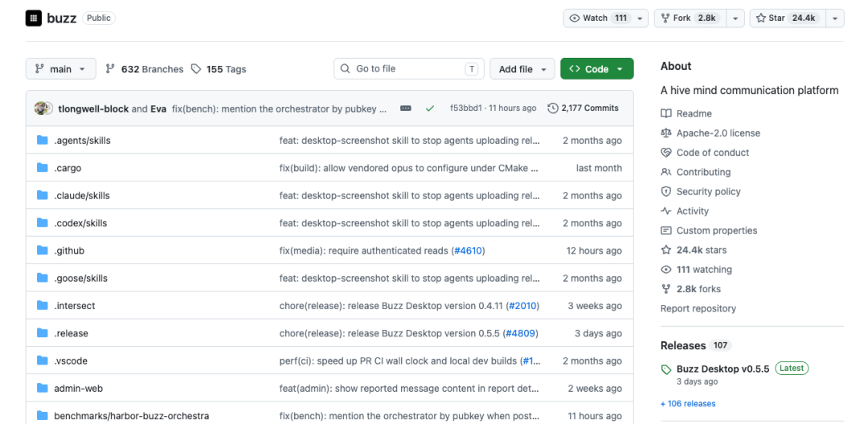Open the dropdown arrow next to Star
This screenshot has height=424, width=868.
point(834,18)
